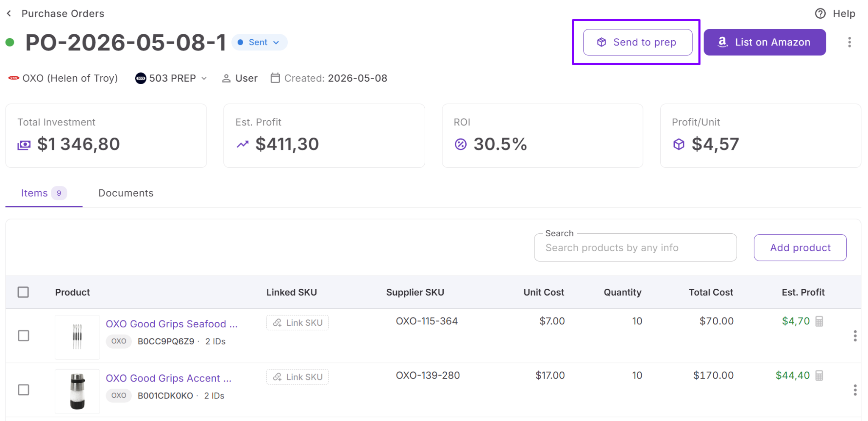Link a SKU for OXO Good Grips Accent

(298, 377)
